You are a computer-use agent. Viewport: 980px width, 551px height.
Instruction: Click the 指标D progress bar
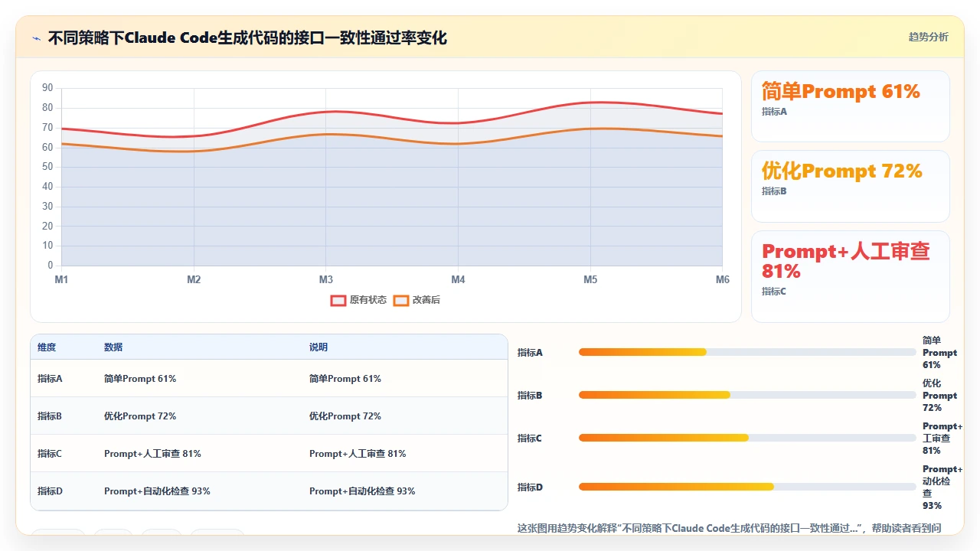click(x=747, y=487)
